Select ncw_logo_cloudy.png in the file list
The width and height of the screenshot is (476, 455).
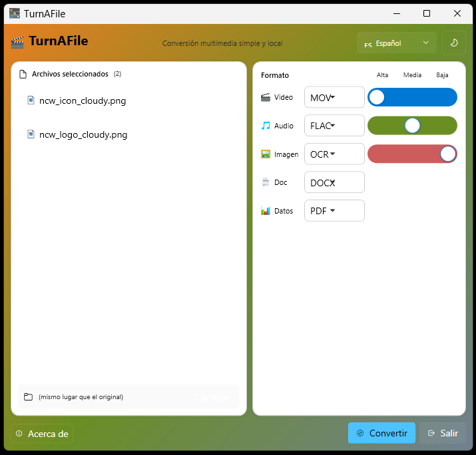click(83, 134)
